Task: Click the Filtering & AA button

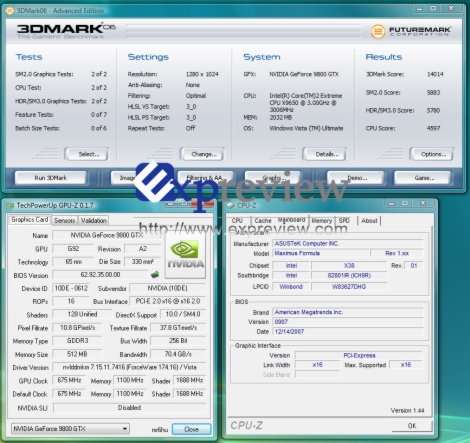Action: click(x=206, y=178)
